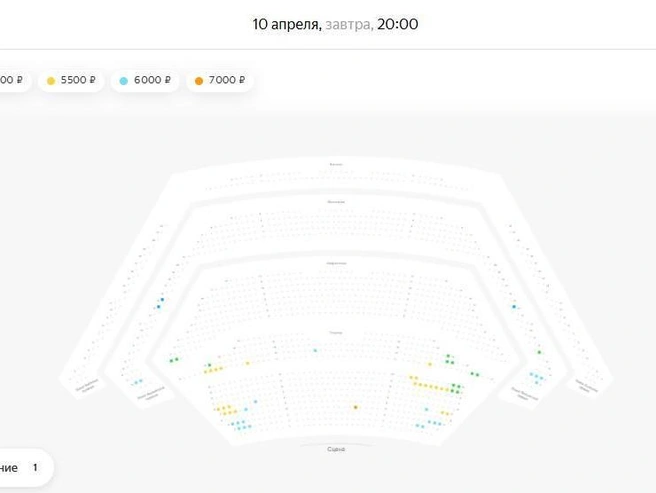
Task: Select the lower dark-blue seat on the left balcony
Action: (159, 307)
